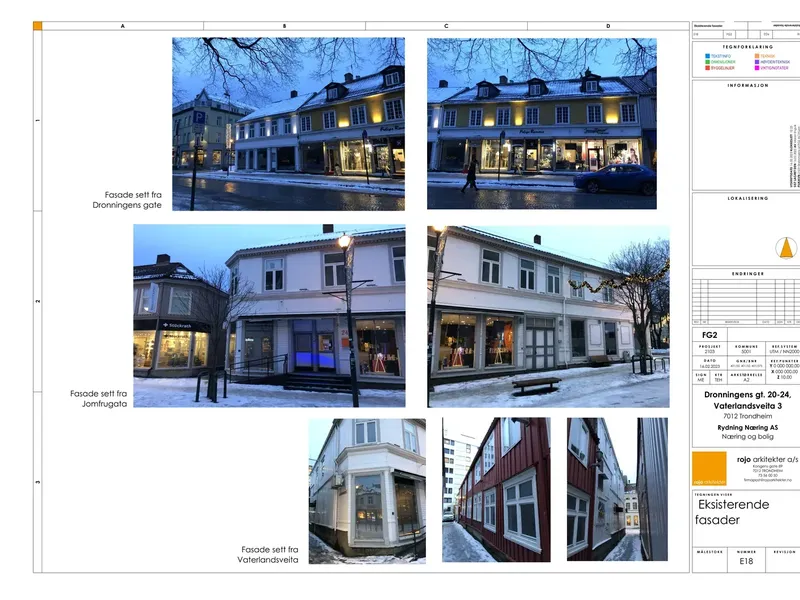Click the caption 'Fasade sett fra Jomfrugata'
Screen dimensions: 800x600
pyautogui.click(x=98, y=398)
